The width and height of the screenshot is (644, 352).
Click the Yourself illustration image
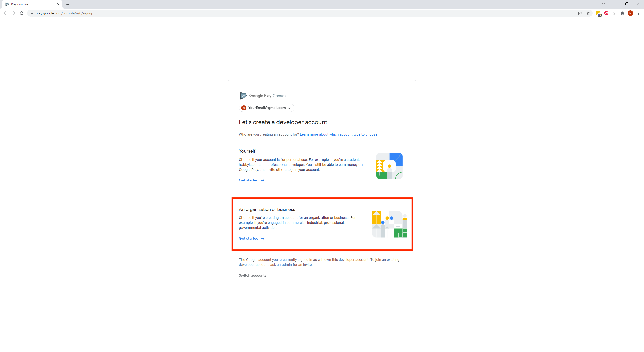(x=389, y=166)
